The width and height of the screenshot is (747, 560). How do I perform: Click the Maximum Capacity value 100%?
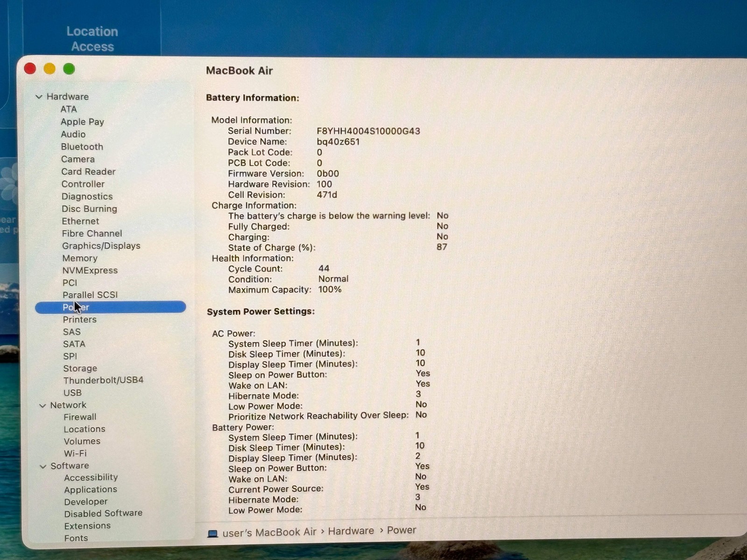[x=330, y=289]
